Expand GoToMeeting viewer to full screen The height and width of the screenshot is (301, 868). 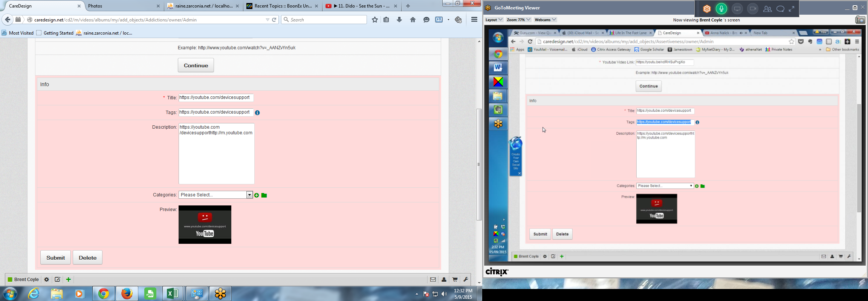(792, 9)
